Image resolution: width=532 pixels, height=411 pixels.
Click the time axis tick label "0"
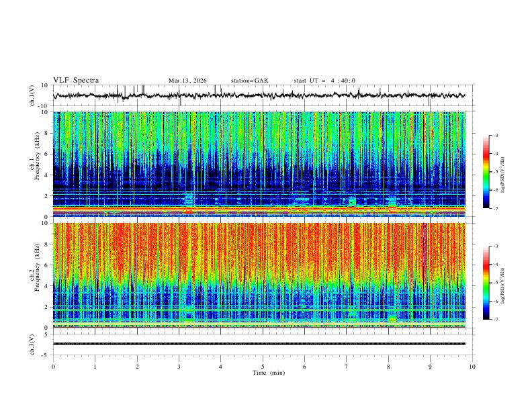click(x=53, y=367)
